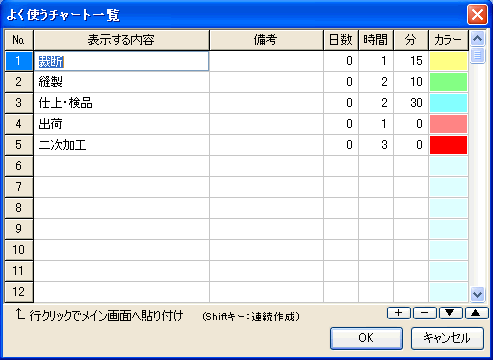Click hours value 1 for 出荷
493x360 pixels.
click(376, 124)
